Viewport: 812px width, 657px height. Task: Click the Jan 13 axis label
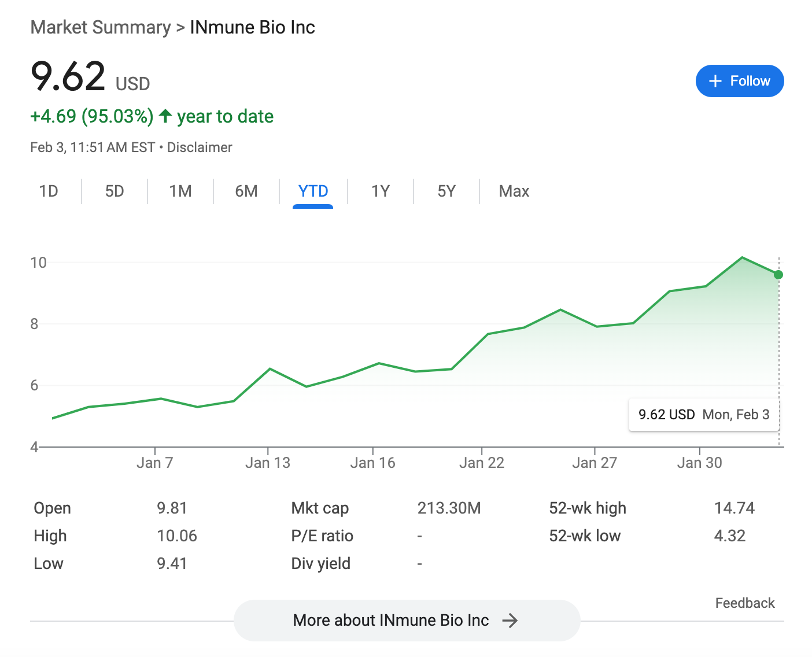point(268,463)
